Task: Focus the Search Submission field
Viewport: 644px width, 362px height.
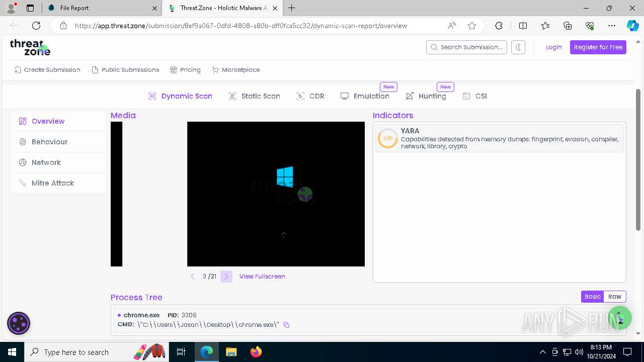Action: 466,47
